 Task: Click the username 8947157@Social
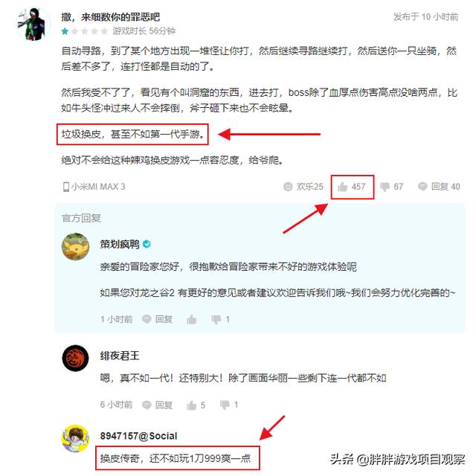click(x=139, y=436)
